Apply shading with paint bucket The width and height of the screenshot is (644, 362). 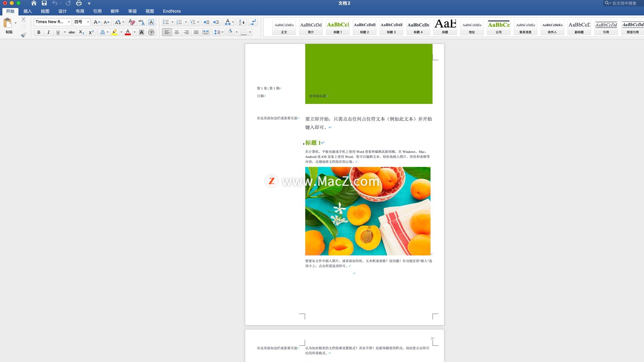(x=230, y=32)
